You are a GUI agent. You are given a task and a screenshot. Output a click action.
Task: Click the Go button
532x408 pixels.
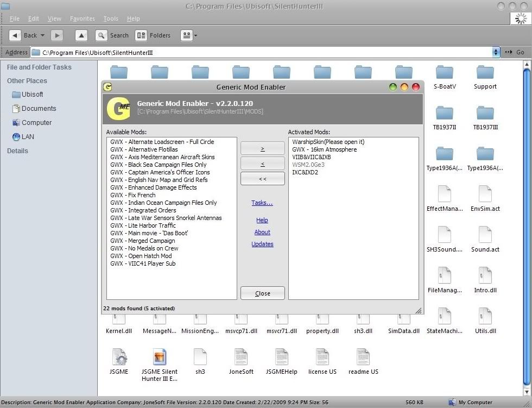coord(515,52)
